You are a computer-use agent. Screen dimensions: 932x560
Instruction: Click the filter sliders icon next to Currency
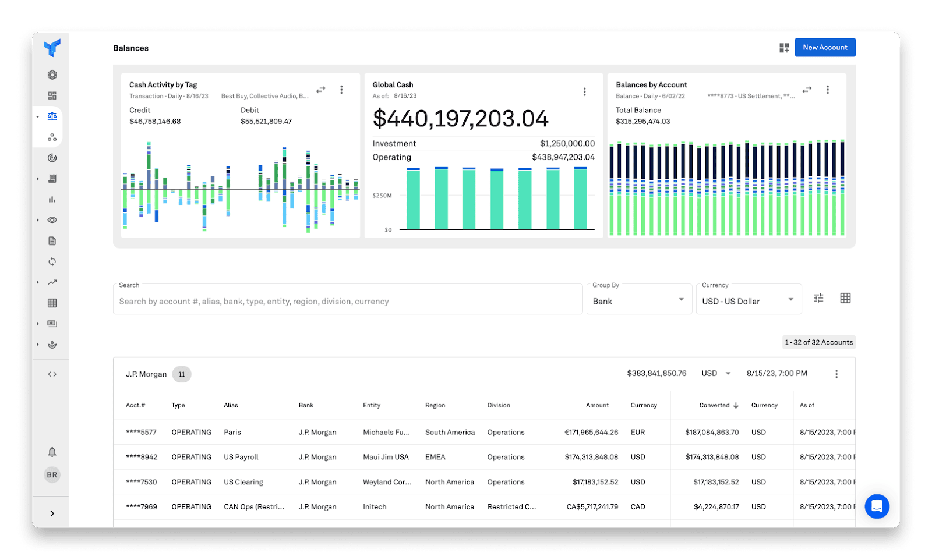pyautogui.click(x=818, y=298)
